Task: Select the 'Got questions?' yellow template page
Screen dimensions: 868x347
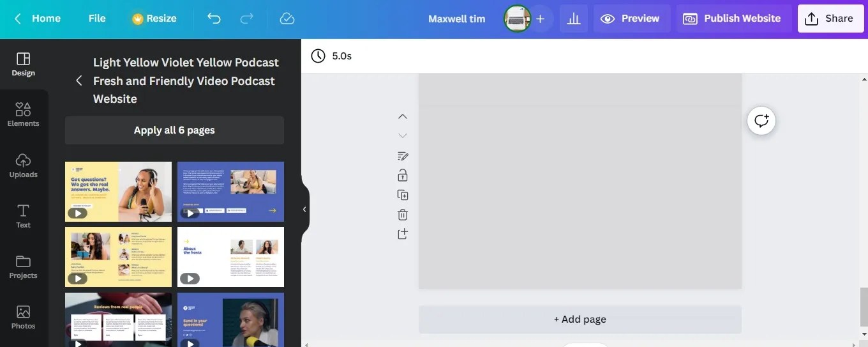Action: click(118, 192)
